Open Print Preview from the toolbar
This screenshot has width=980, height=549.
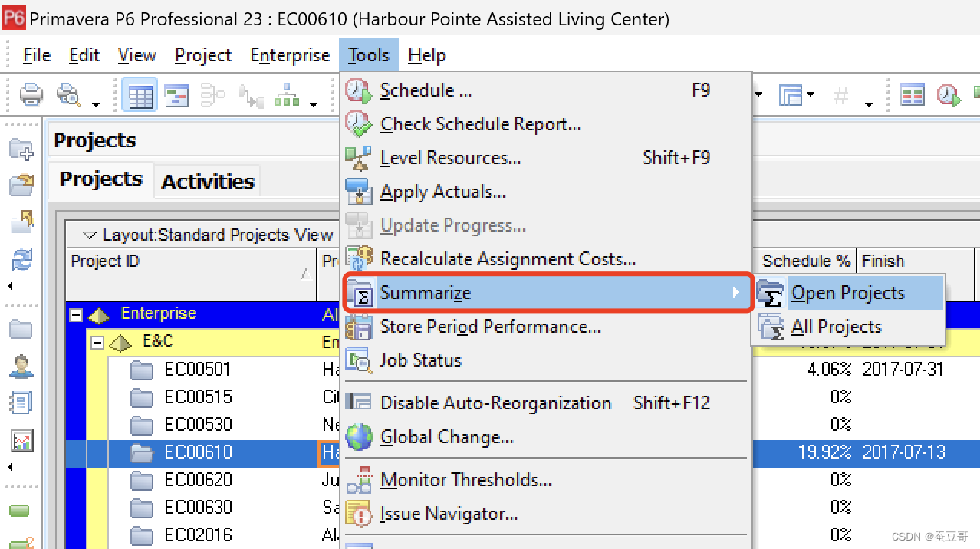click(68, 95)
